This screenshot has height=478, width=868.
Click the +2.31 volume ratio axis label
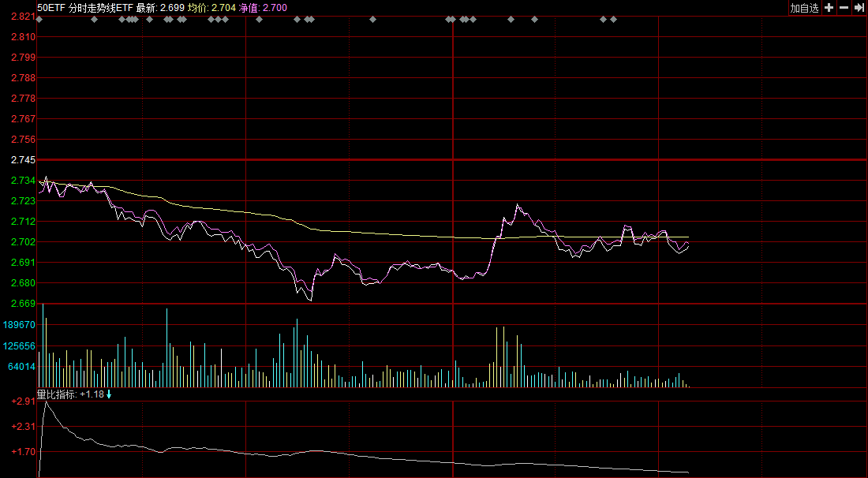click(23, 427)
